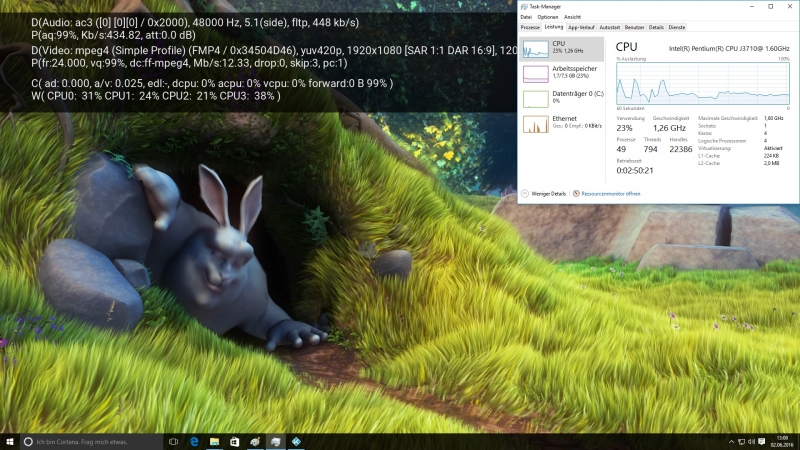Click the network tray icon
The image size is (800, 450).
741,442
